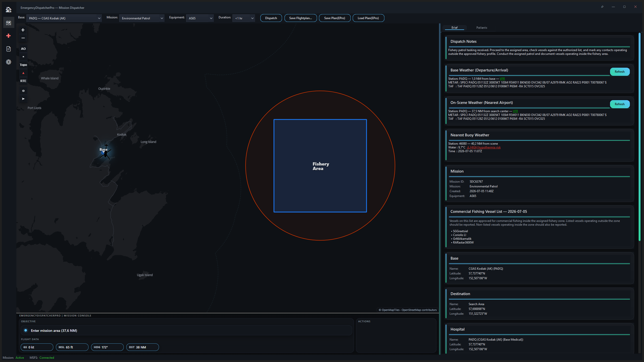Click the Dispatch button
Screen dimensions: 644x362
click(x=271, y=18)
